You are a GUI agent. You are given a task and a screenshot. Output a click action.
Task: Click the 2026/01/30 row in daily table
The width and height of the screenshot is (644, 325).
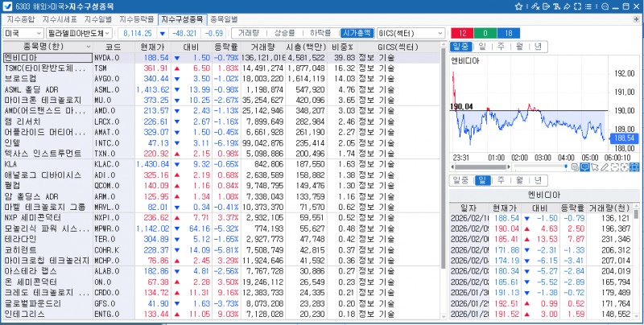coord(541,293)
